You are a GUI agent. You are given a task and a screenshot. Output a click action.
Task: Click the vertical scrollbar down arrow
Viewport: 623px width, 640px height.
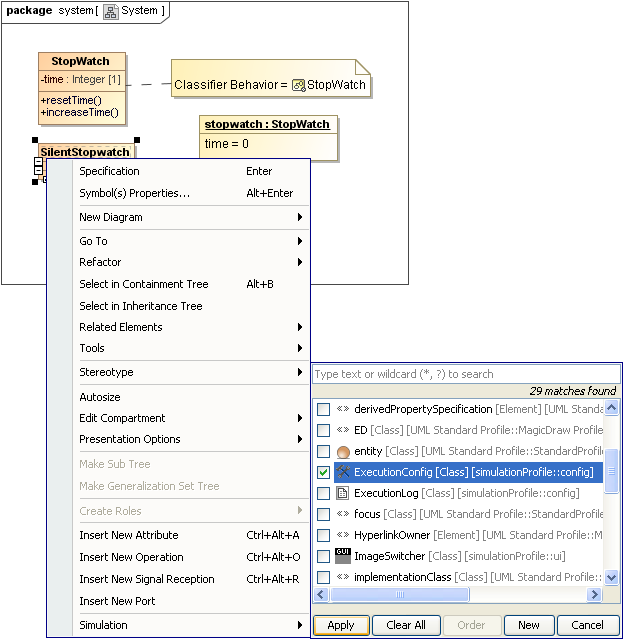(612, 578)
